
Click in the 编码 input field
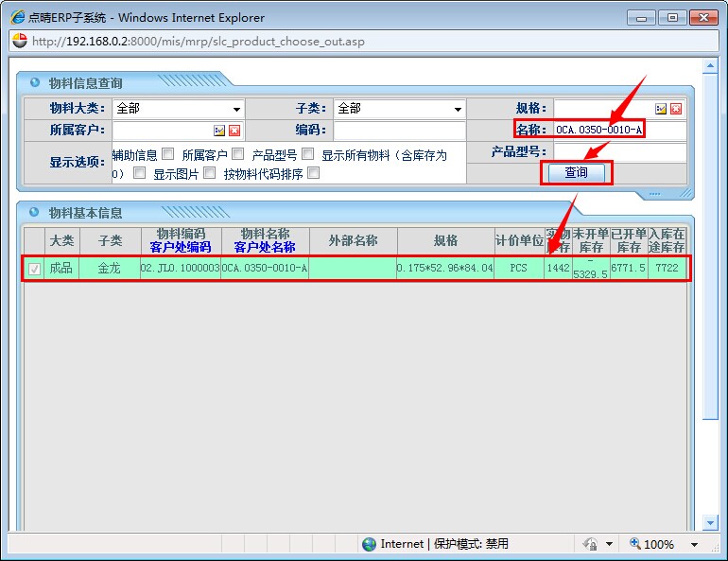(x=399, y=131)
